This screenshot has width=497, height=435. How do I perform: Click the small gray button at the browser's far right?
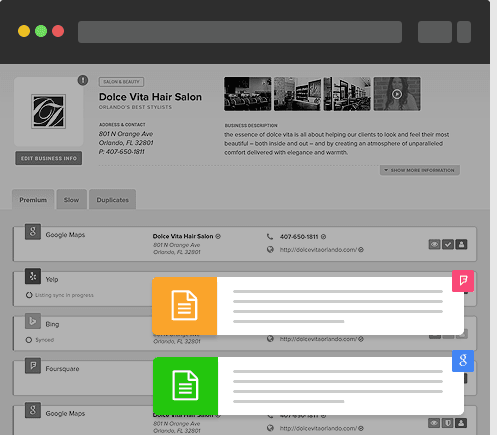pyautogui.click(x=464, y=32)
